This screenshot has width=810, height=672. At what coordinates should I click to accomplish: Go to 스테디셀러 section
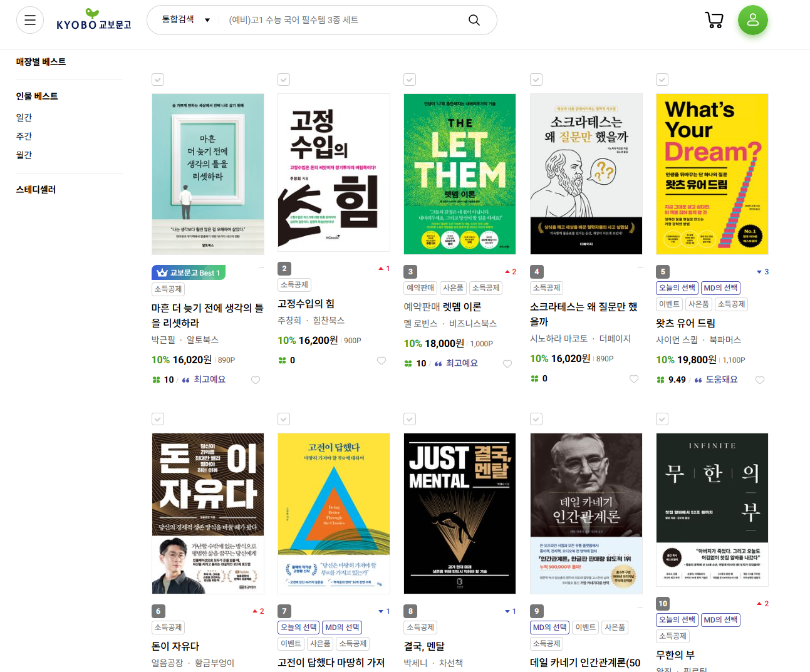(36, 190)
